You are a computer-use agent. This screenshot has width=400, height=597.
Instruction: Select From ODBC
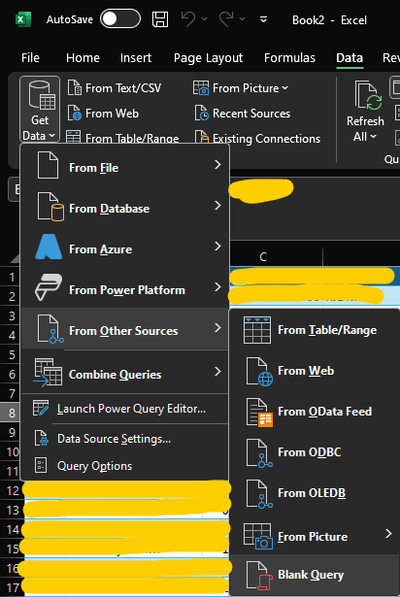(314, 452)
